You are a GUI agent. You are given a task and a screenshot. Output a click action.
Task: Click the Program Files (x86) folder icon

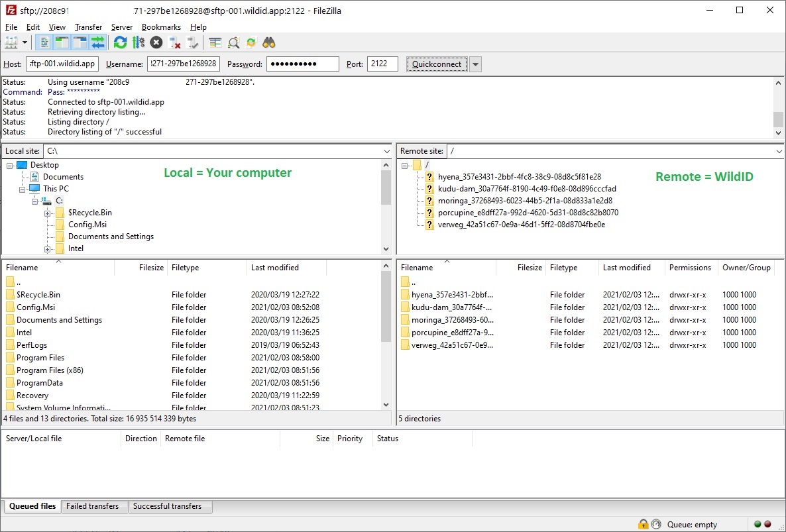(10, 370)
